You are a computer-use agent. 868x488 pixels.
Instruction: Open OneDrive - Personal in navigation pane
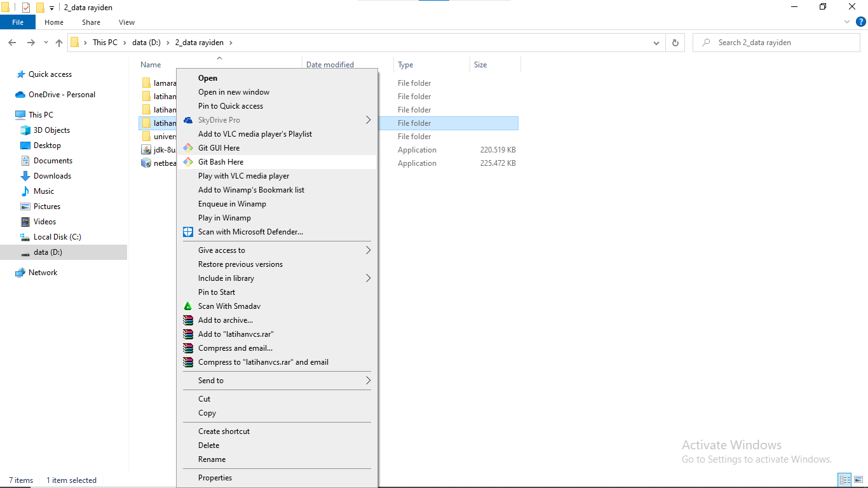(x=62, y=95)
